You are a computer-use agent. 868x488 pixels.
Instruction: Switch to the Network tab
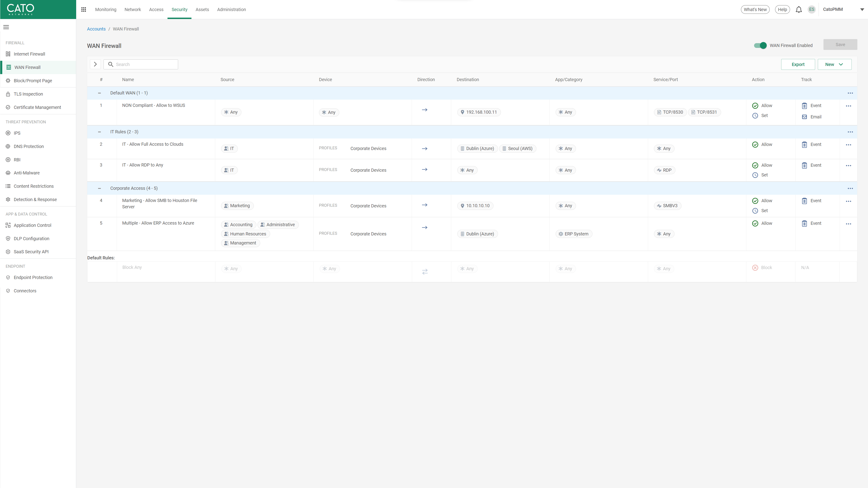click(x=132, y=9)
